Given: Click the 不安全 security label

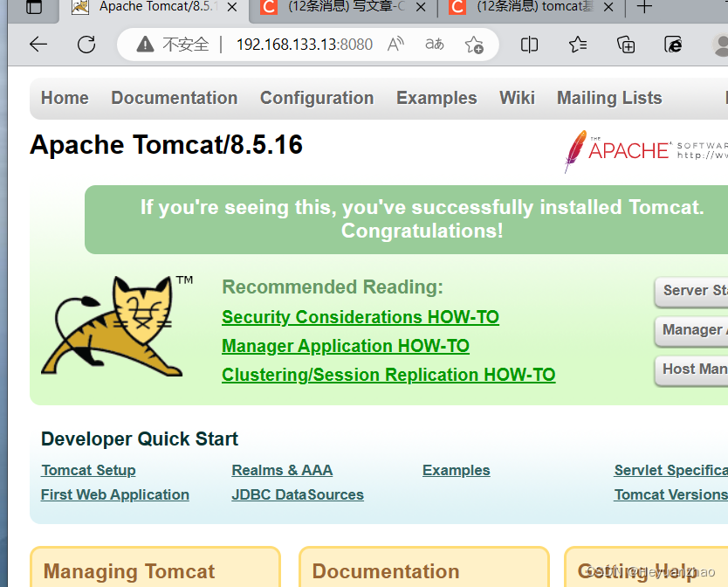Looking at the screenshot, I should (x=186, y=45).
